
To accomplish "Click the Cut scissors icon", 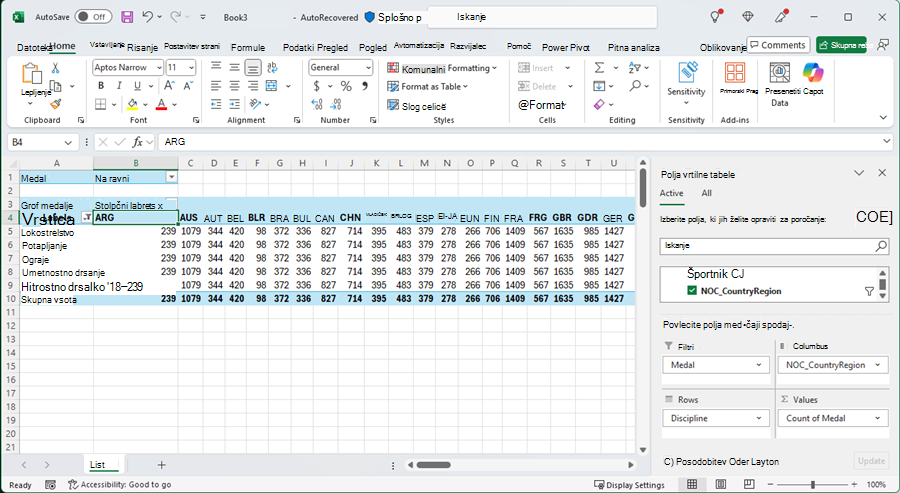I will [x=55, y=68].
